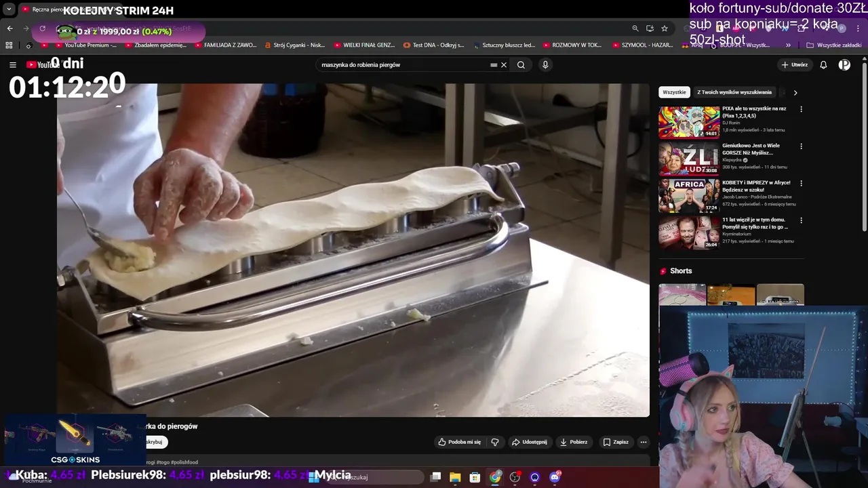Open the Sztuczny bluszcz led bookmark
Screen dimensions: 868x488
click(x=504, y=45)
